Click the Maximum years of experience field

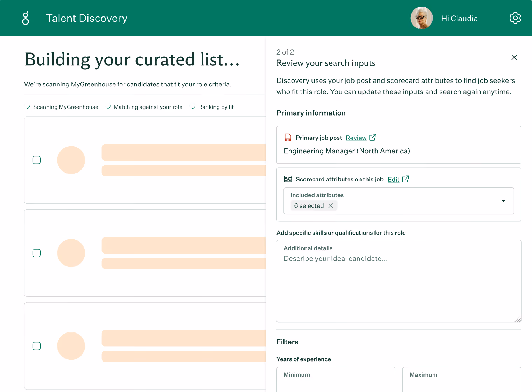click(x=462, y=379)
